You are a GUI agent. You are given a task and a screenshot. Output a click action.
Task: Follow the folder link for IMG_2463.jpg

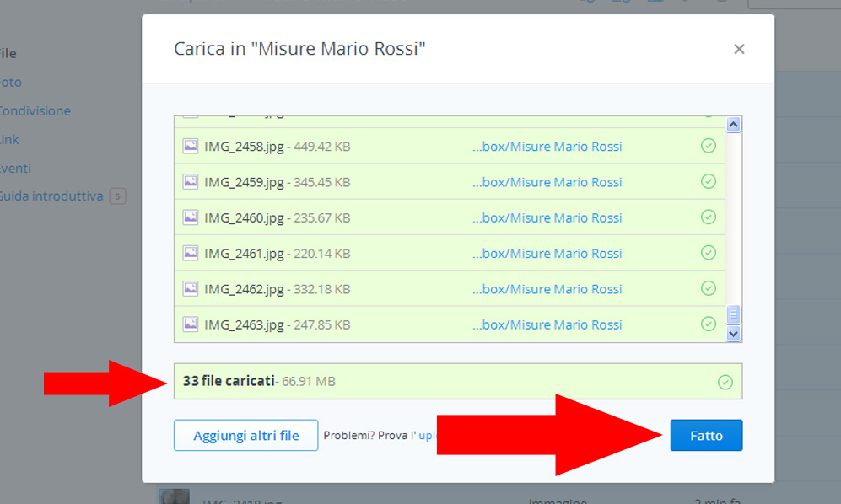coord(547,324)
